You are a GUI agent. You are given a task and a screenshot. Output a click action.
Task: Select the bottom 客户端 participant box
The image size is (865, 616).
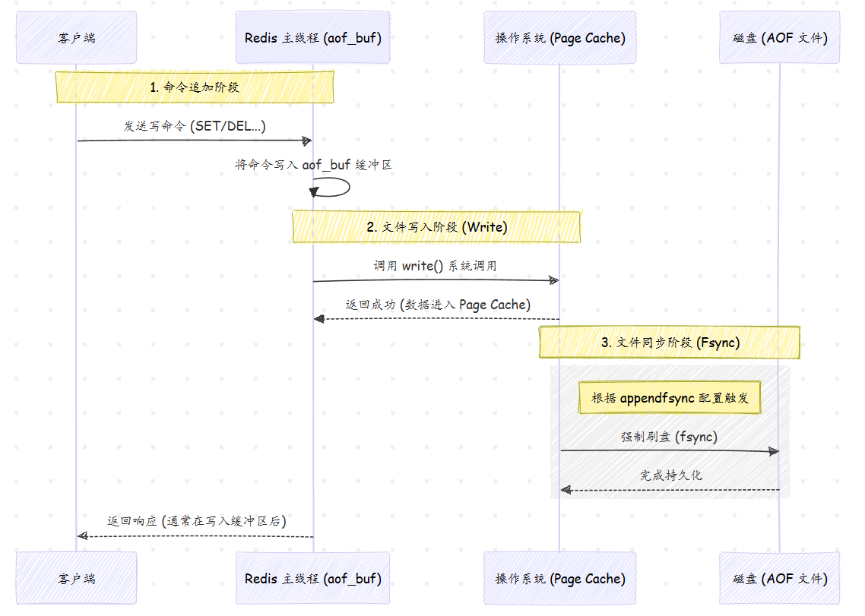[x=76, y=578]
